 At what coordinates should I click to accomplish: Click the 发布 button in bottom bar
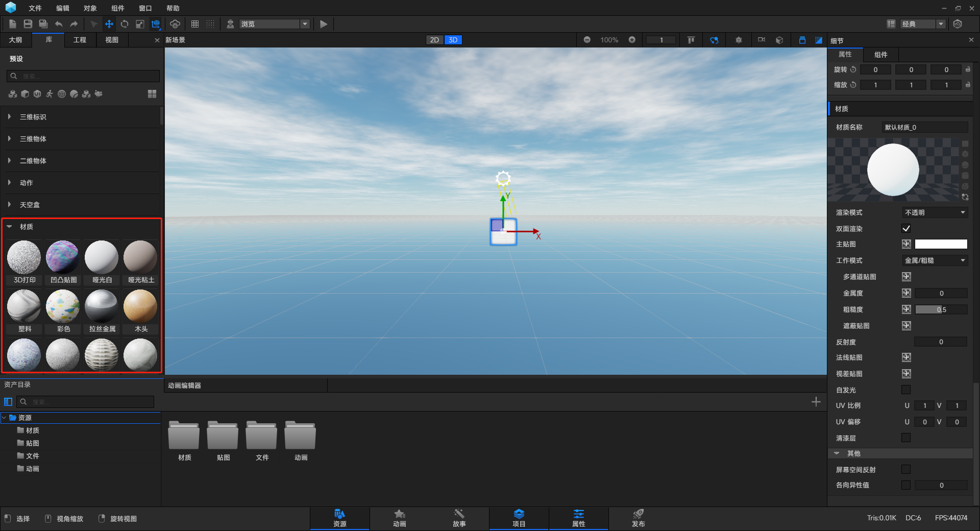click(639, 518)
